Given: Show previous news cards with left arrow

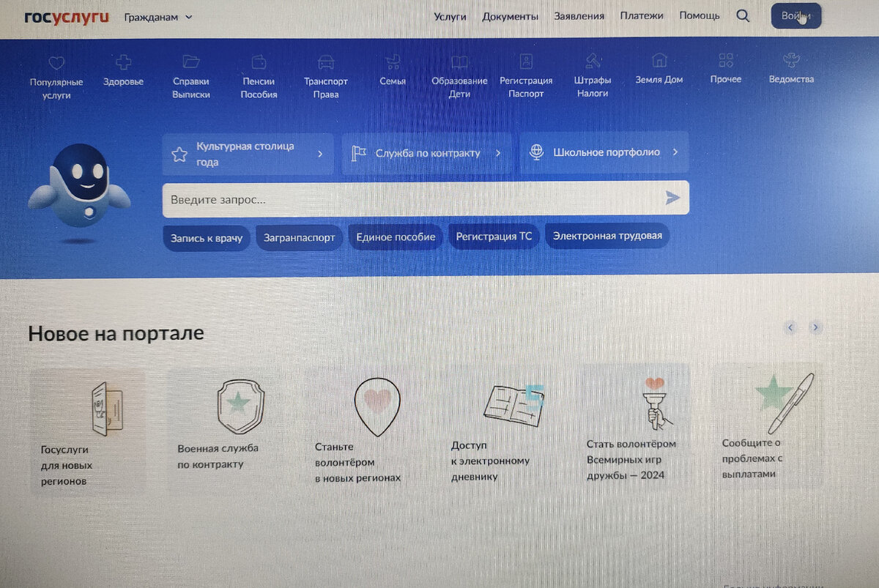Looking at the screenshot, I should pos(790,327).
